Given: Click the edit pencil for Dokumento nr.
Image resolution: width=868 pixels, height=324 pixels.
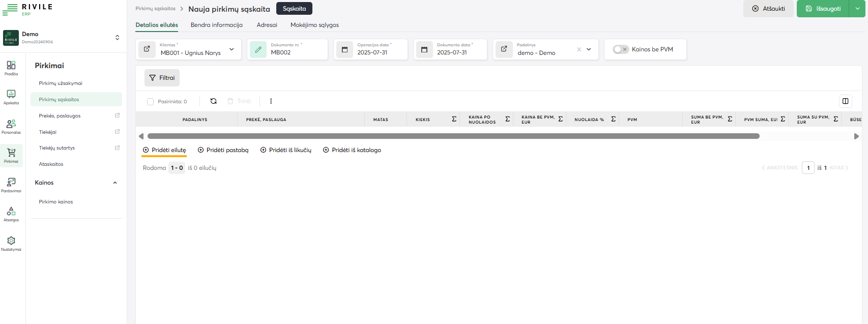Looking at the screenshot, I should click(258, 49).
